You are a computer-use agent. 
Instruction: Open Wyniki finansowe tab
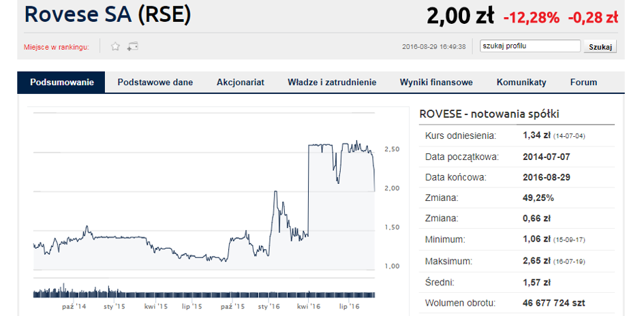tap(436, 82)
